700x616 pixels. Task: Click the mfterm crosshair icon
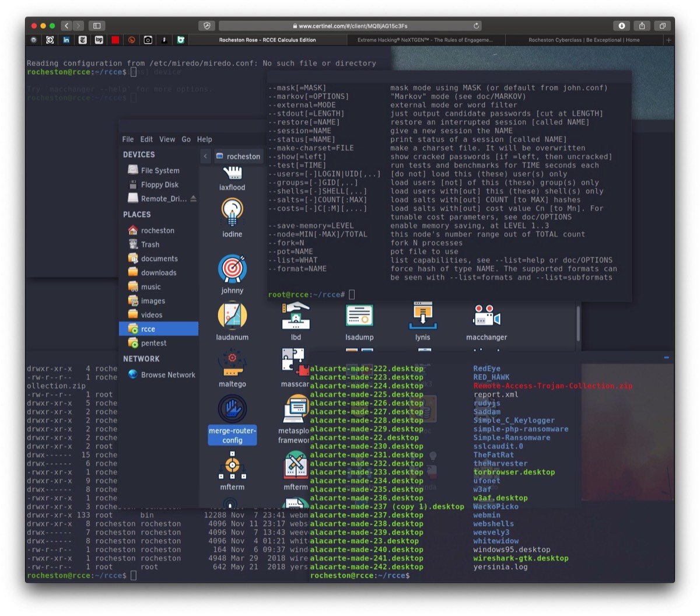point(232,467)
